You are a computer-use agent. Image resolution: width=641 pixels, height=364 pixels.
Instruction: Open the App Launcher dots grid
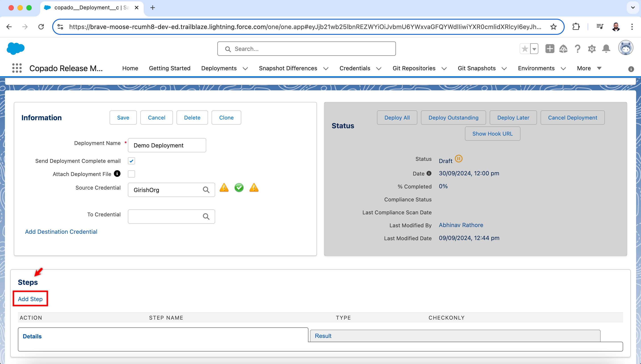coord(17,68)
